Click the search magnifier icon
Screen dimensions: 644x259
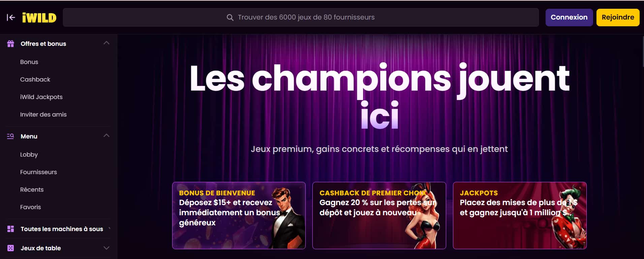pyautogui.click(x=230, y=18)
